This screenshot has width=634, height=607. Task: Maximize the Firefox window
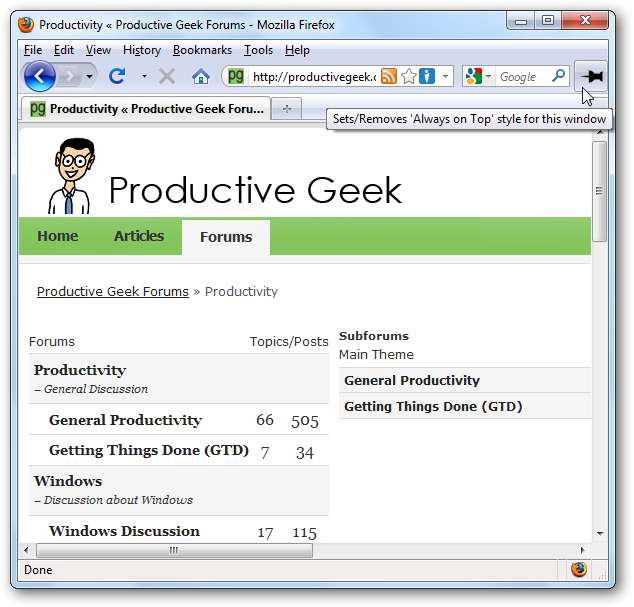(548, 20)
